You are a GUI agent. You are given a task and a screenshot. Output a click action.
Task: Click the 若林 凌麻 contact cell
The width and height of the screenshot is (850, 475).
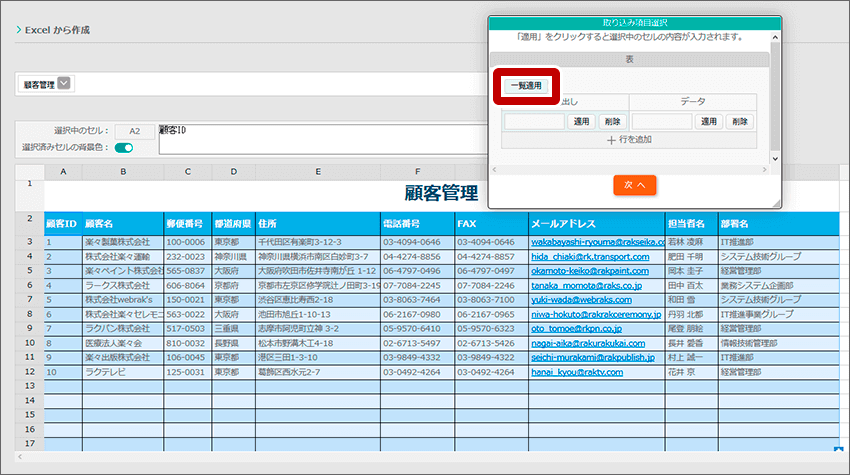click(x=692, y=242)
